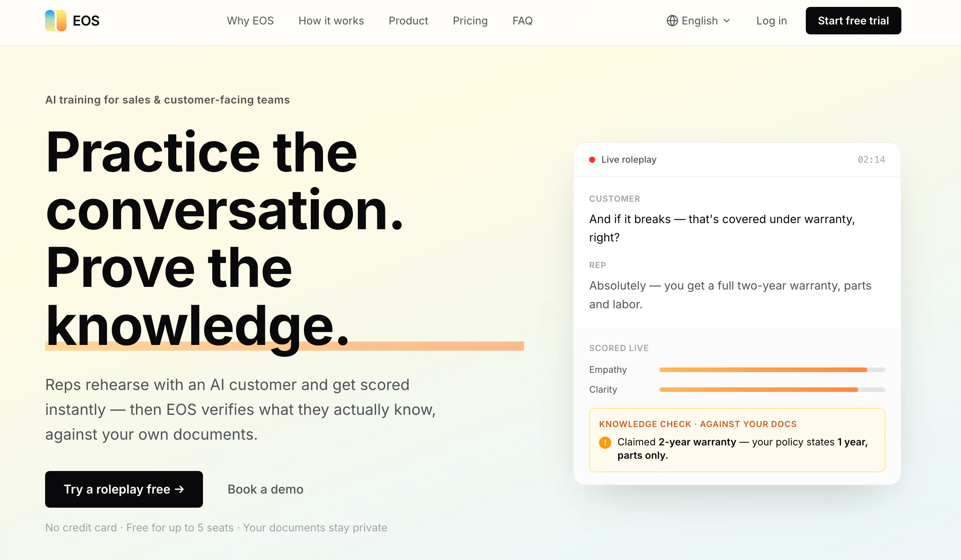Click the Clarity score bar
Screen dimensions: 961x560
pyautogui.click(x=772, y=390)
